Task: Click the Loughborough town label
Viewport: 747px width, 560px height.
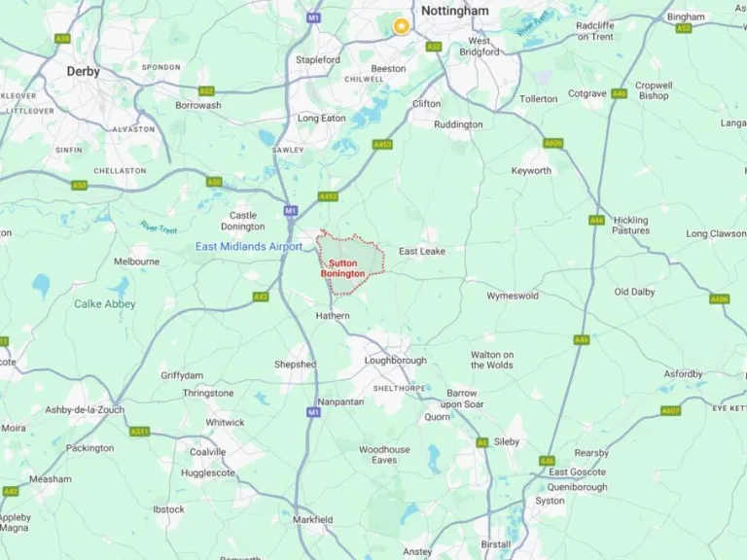Action: [396, 361]
